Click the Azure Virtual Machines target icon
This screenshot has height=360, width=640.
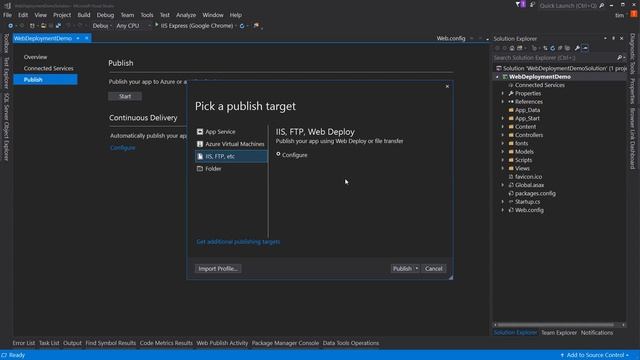[x=200, y=144]
